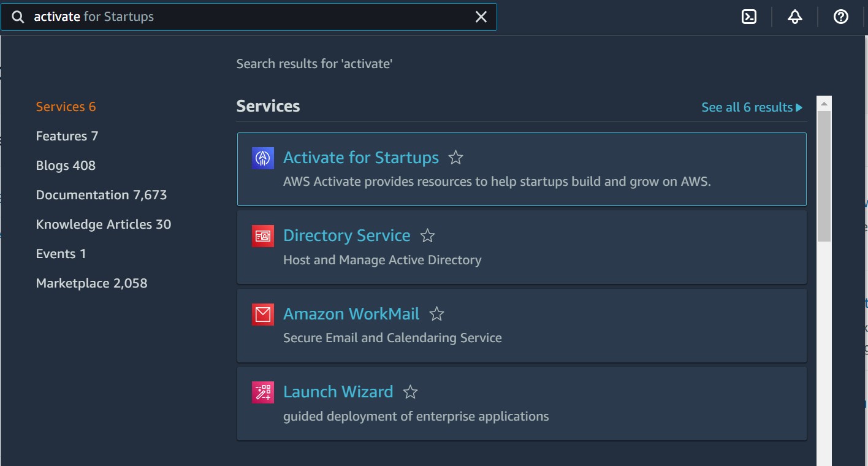Switch to the Features results category

[x=67, y=136]
